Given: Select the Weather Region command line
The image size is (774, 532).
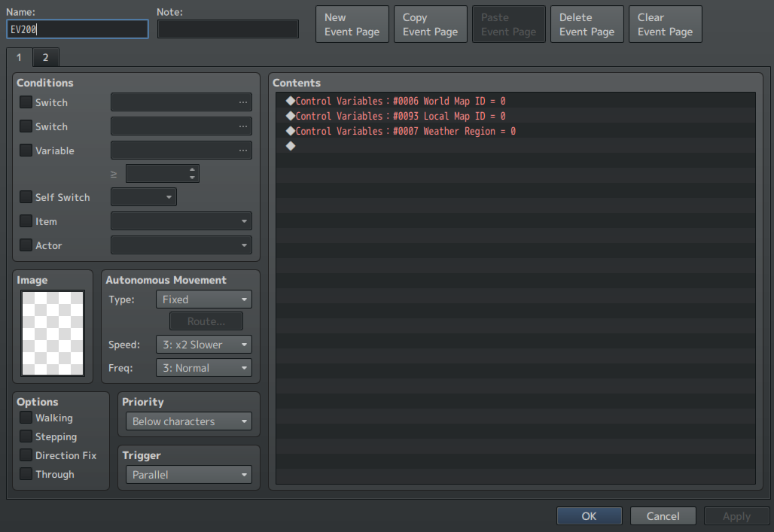Looking at the screenshot, I should coord(405,131).
